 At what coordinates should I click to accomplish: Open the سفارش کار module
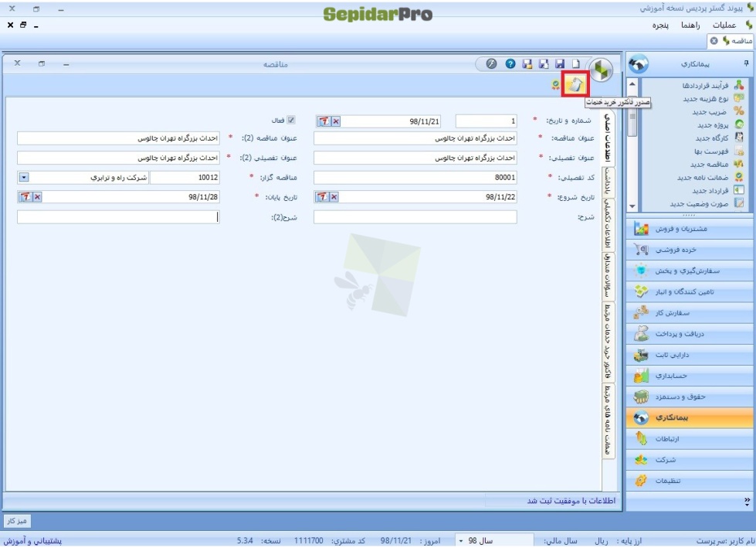click(690, 312)
